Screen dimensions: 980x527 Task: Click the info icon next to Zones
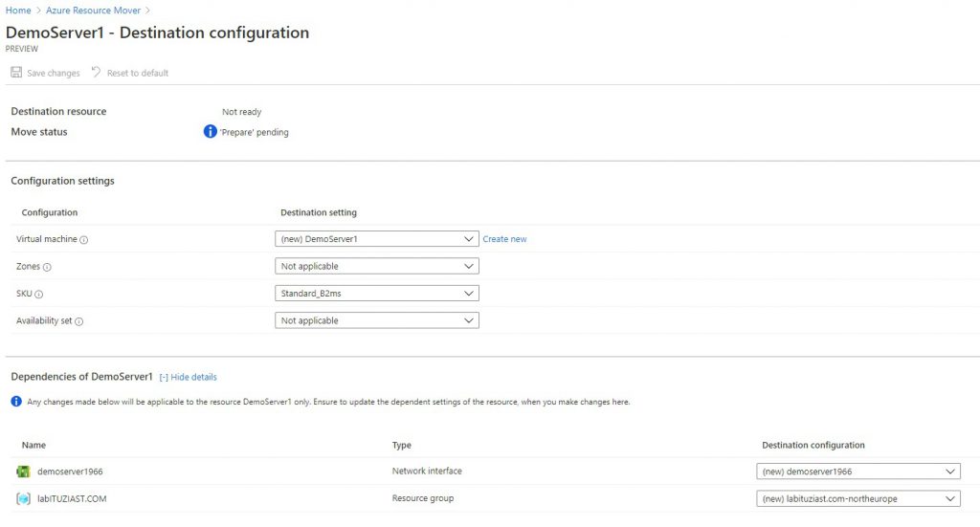pos(47,267)
